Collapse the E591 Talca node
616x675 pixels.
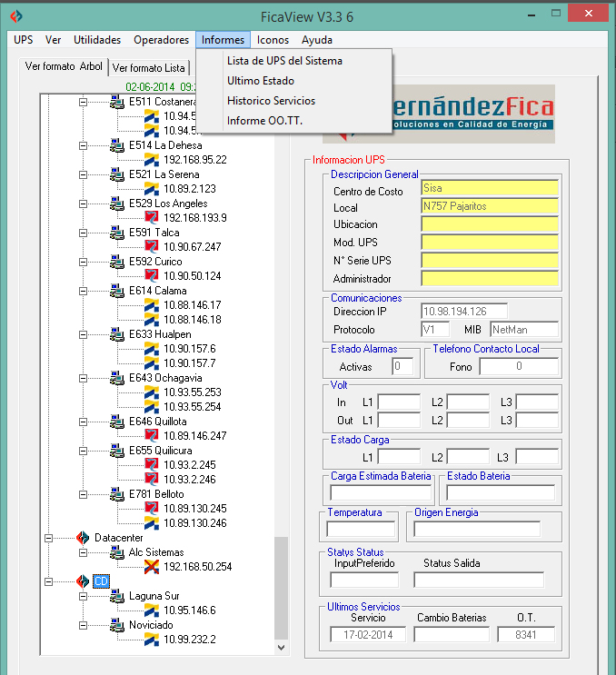[x=84, y=233]
